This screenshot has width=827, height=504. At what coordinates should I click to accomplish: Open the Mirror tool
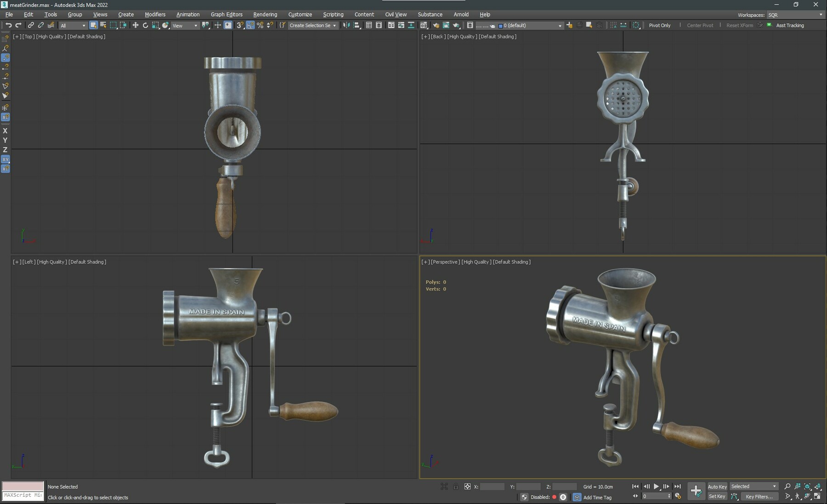point(346,25)
